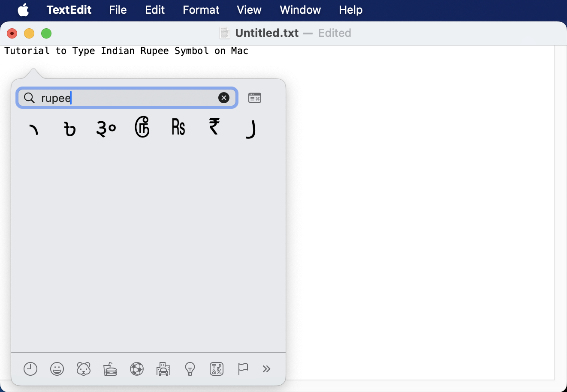This screenshot has width=567, height=392.
Task: Open the Animals & Nature category
Action: (84, 369)
